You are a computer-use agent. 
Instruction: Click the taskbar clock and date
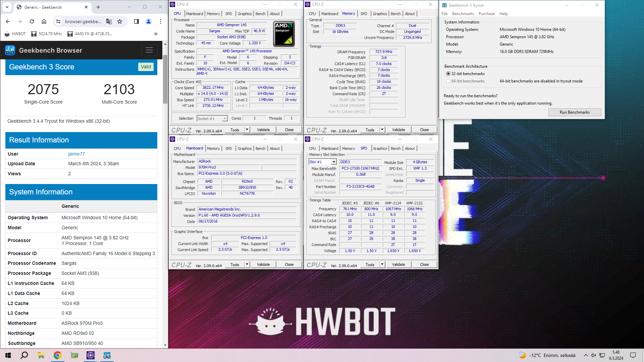coord(616,355)
